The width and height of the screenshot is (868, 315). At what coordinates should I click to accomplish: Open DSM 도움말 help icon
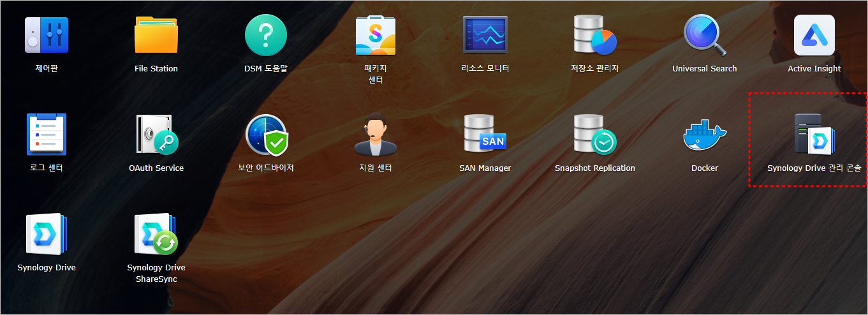(267, 35)
